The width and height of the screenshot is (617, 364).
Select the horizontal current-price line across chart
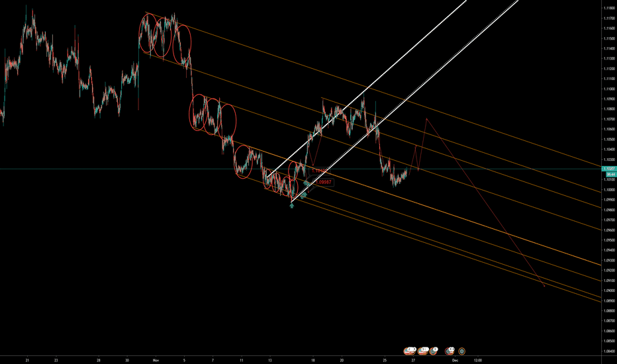[199, 169]
